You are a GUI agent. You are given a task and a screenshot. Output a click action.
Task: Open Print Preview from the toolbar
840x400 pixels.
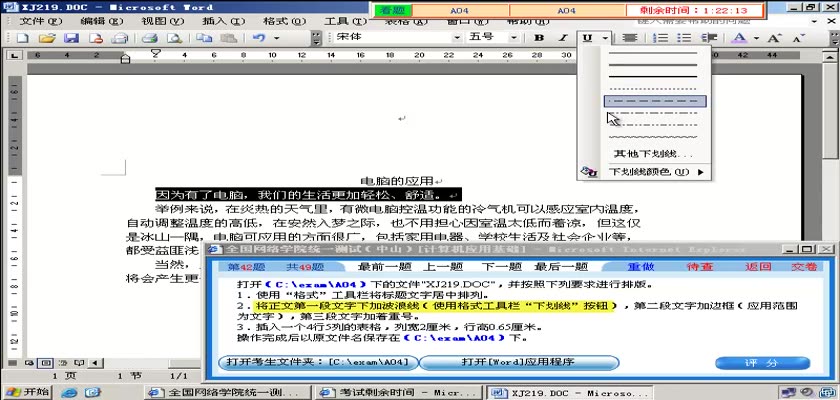(174, 38)
